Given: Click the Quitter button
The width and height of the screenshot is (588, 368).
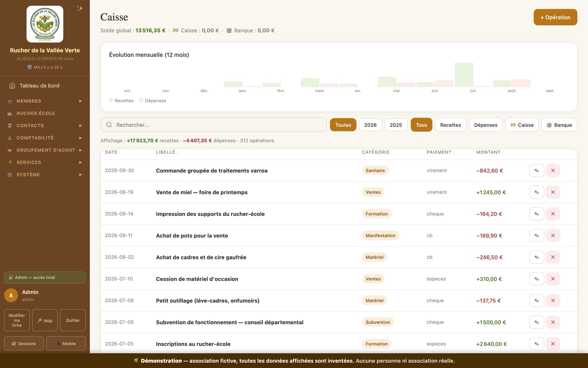Looking at the screenshot, I should (x=73, y=320).
